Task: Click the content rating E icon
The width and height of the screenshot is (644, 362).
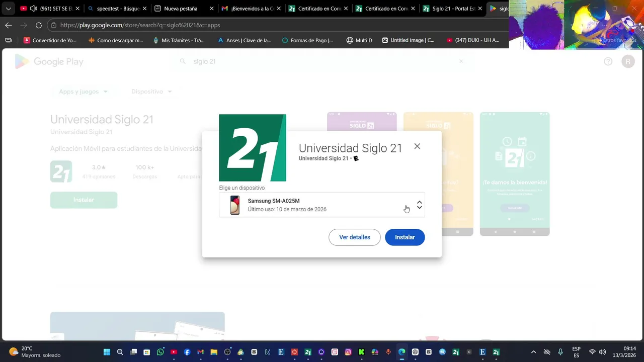Action: coord(356,158)
